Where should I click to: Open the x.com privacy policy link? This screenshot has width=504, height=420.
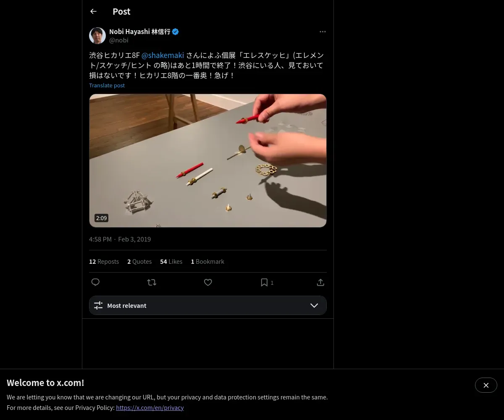point(150,407)
